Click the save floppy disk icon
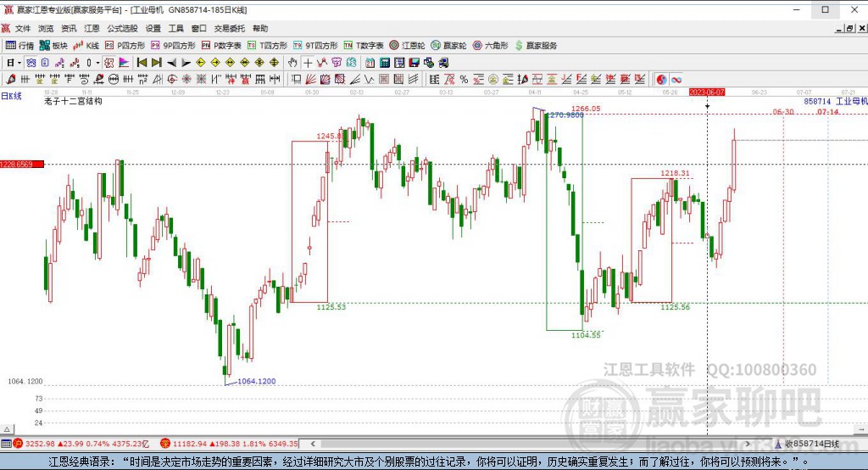 (x=414, y=63)
